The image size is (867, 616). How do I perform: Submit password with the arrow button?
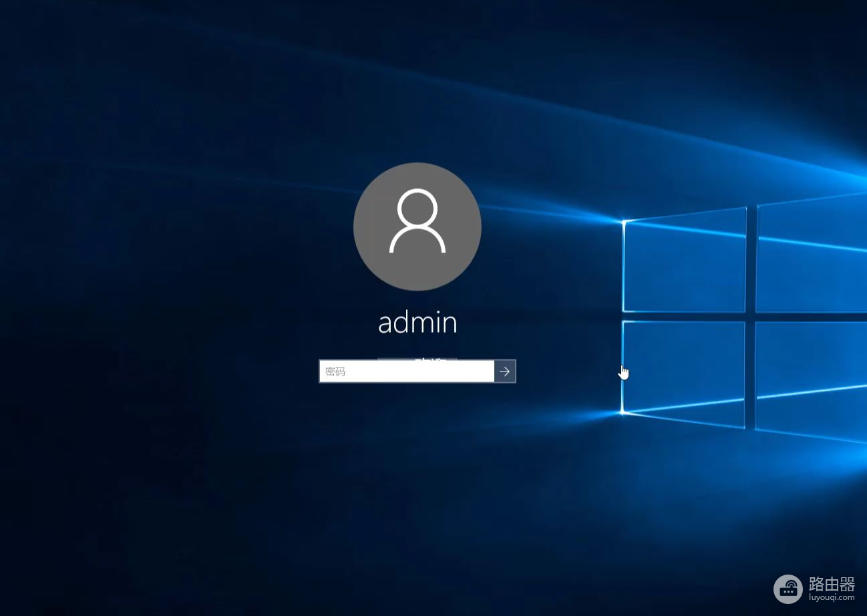(505, 371)
